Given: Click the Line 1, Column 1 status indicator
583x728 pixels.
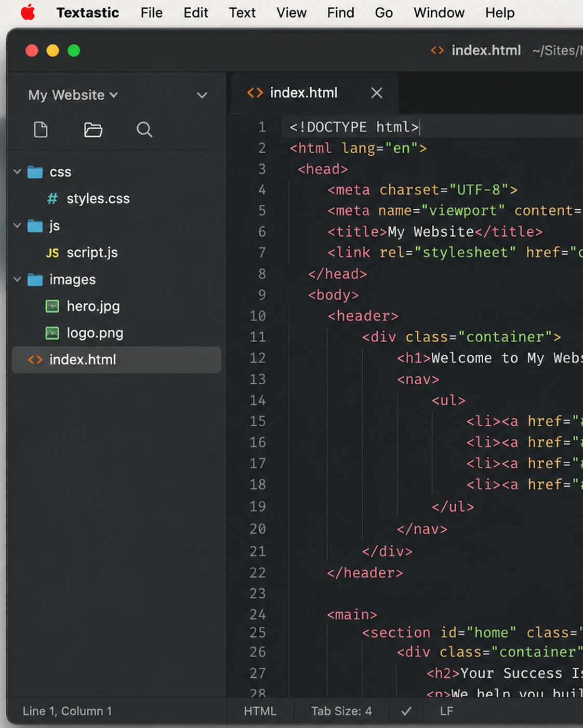Looking at the screenshot, I should [67, 711].
